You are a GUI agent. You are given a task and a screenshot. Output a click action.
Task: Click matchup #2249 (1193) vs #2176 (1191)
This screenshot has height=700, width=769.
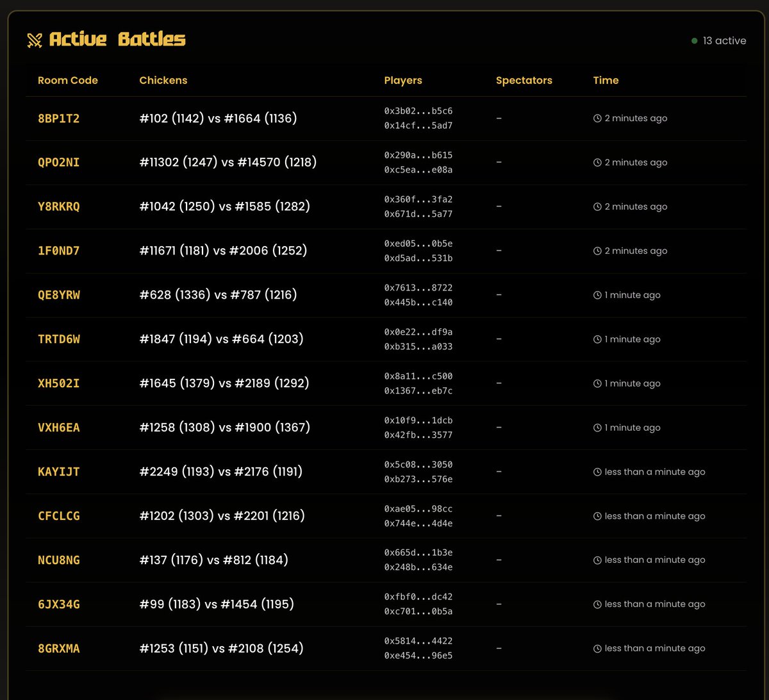220,472
